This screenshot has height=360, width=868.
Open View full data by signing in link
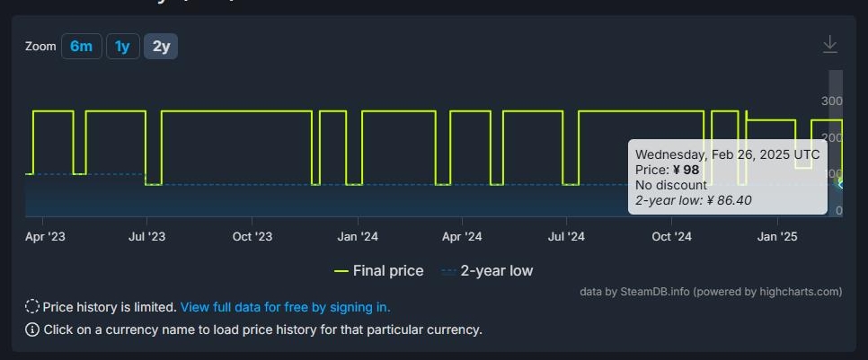[286, 307]
